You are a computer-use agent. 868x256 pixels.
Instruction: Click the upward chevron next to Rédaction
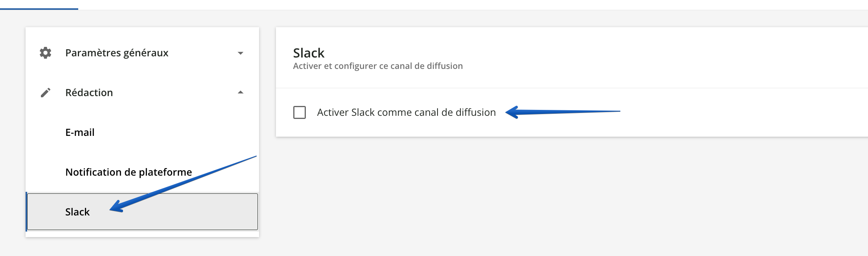point(241,91)
